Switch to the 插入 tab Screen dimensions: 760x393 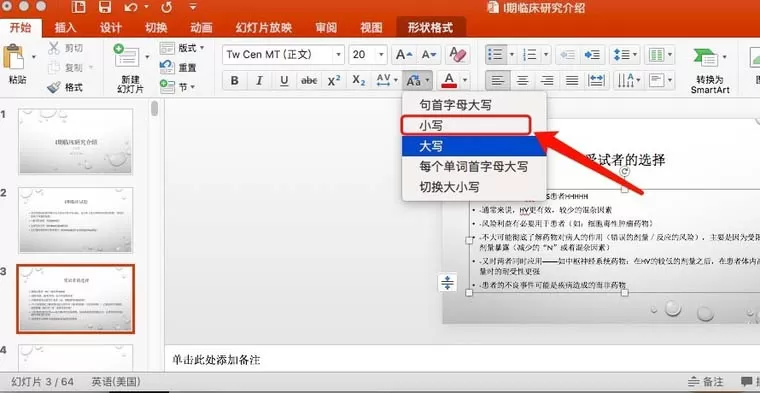tap(65, 27)
